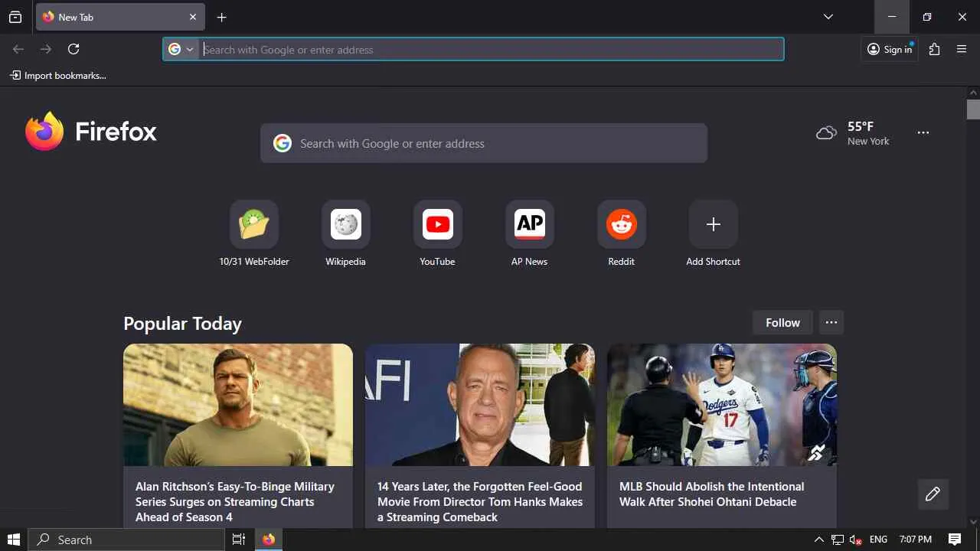980x551 pixels.
Task: Click the Firefox logo on page
Action: 91,132
